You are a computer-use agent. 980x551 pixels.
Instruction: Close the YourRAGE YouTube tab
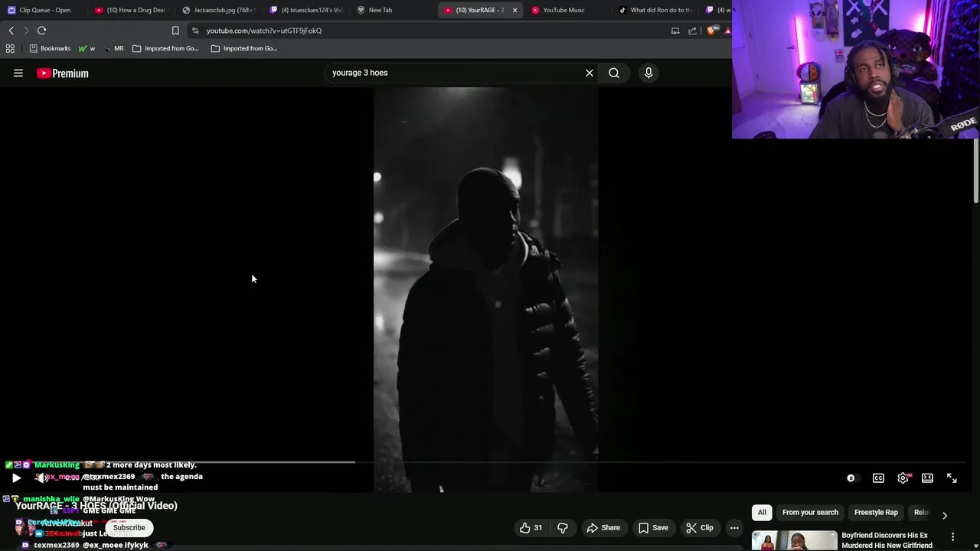(514, 10)
